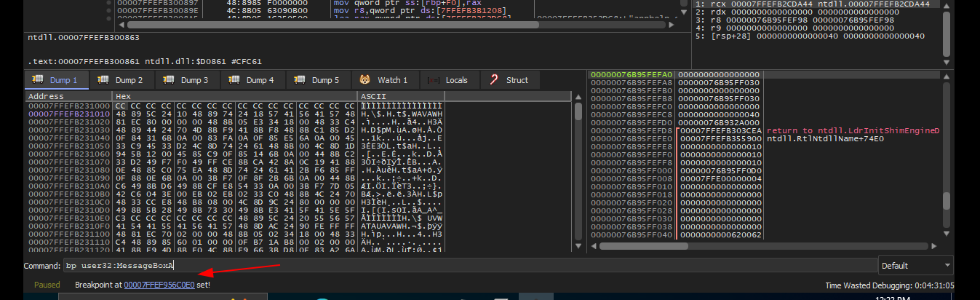Focus the Command input field
Image resolution: width=980 pixels, height=300 pixels.
(x=470, y=266)
